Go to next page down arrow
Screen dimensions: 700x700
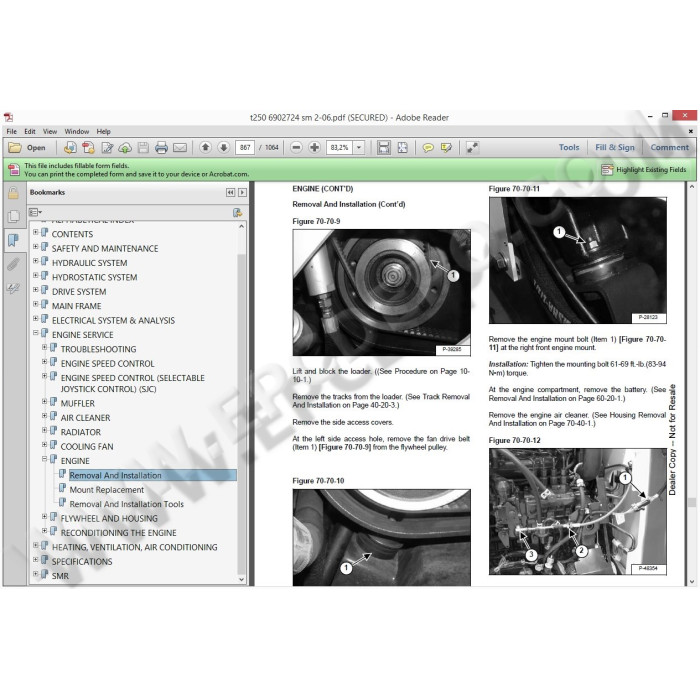(224, 147)
